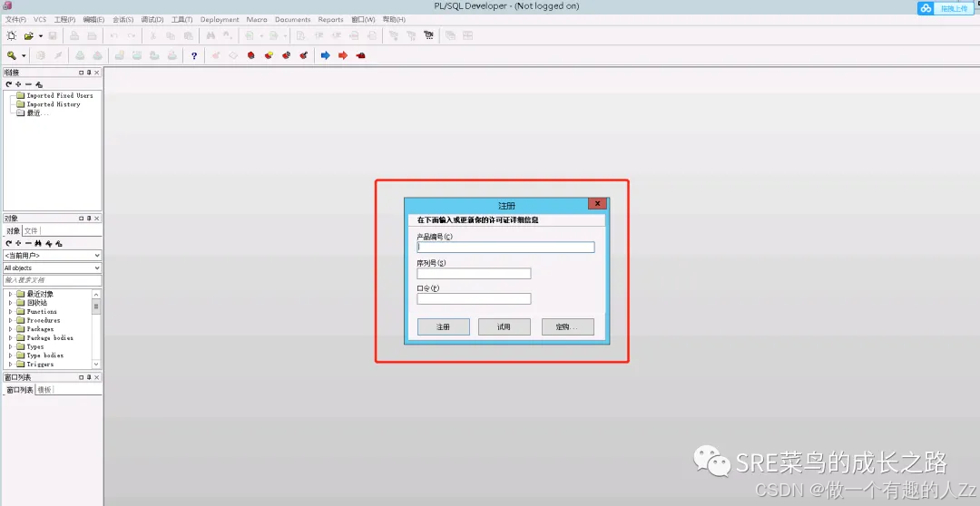Click the dark Explain plan toolbar icon
The width and height of the screenshot is (980, 506).
tap(428, 35)
